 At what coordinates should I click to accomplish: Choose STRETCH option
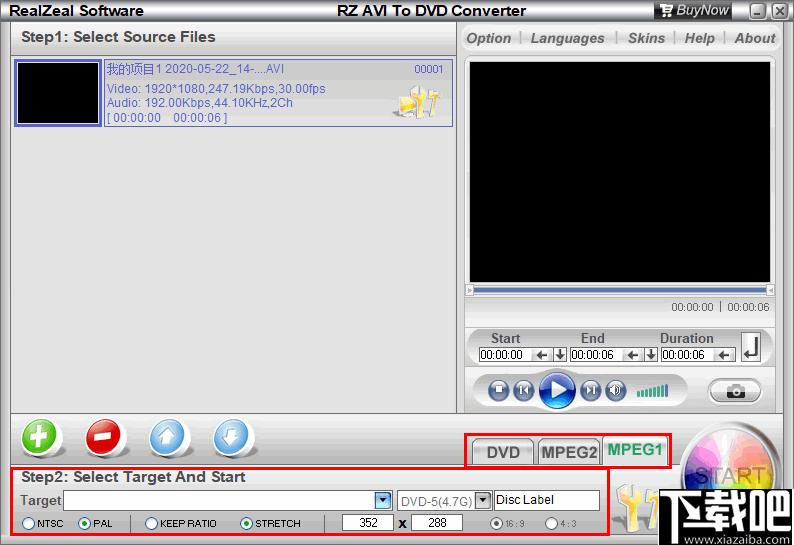[x=271, y=523]
